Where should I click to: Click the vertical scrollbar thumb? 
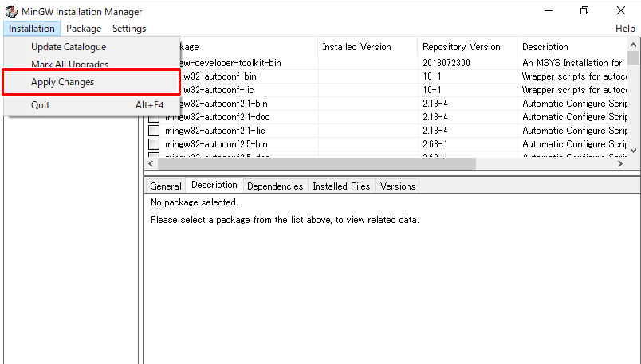pos(633,57)
